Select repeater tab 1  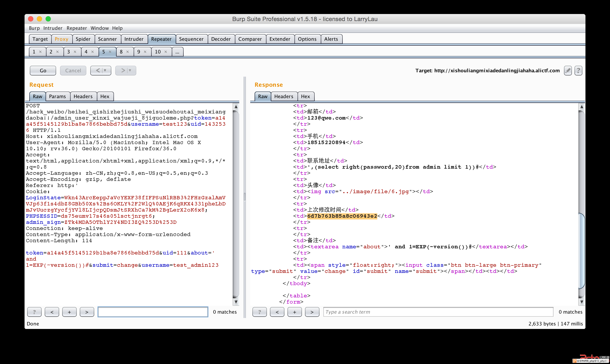click(x=34, y=52)
